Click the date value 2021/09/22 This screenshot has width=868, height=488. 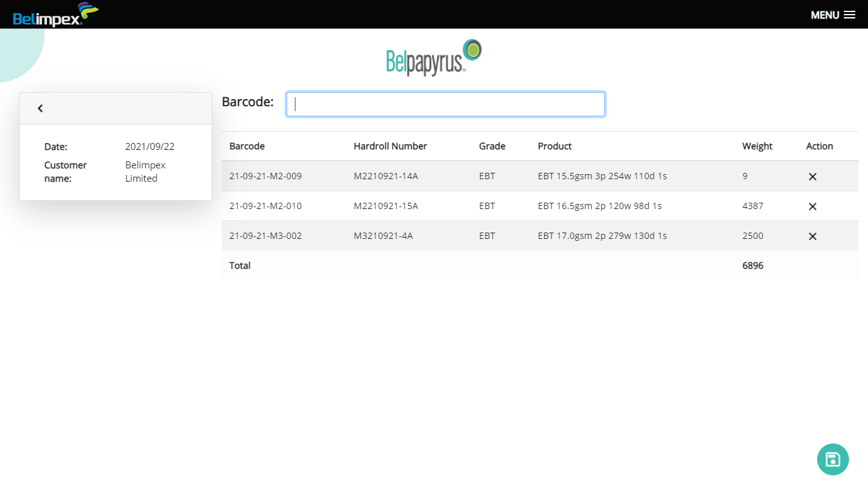tap(150, 147)
